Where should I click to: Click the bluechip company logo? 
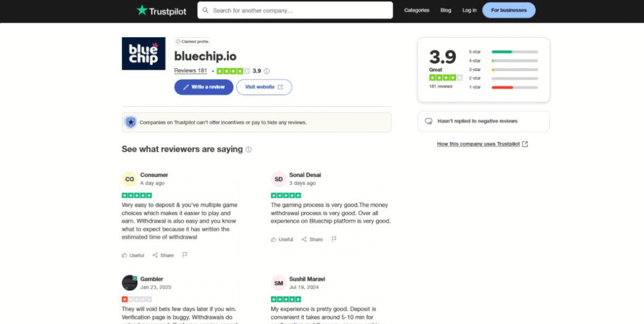tap(144, 54)
